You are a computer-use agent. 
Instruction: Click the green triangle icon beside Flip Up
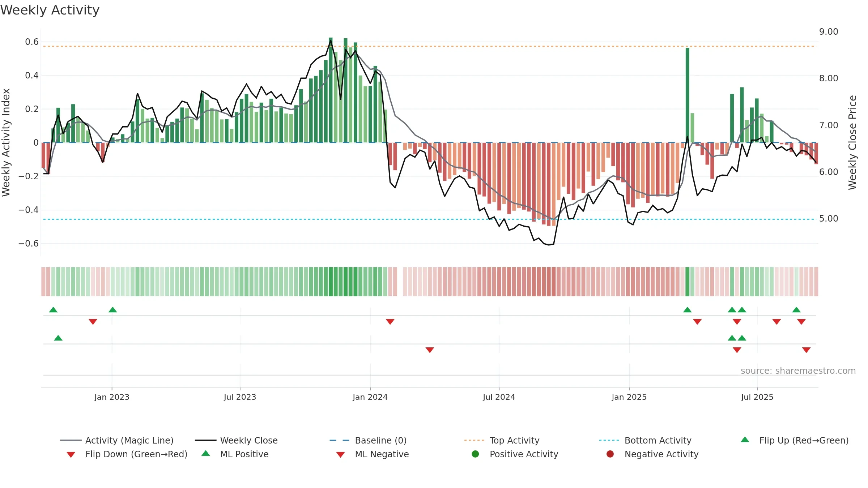(x=745, y=440)
